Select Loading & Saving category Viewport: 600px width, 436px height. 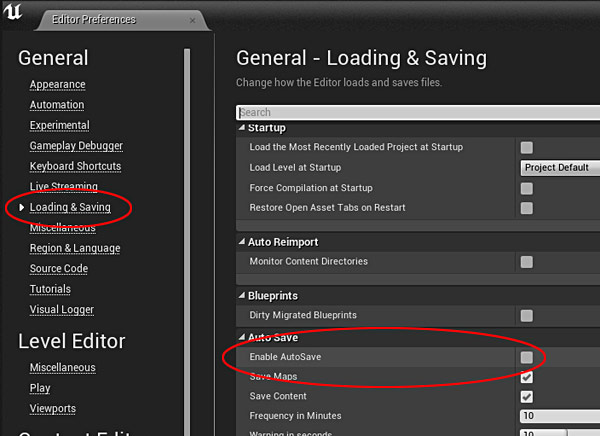click(70, 207)
